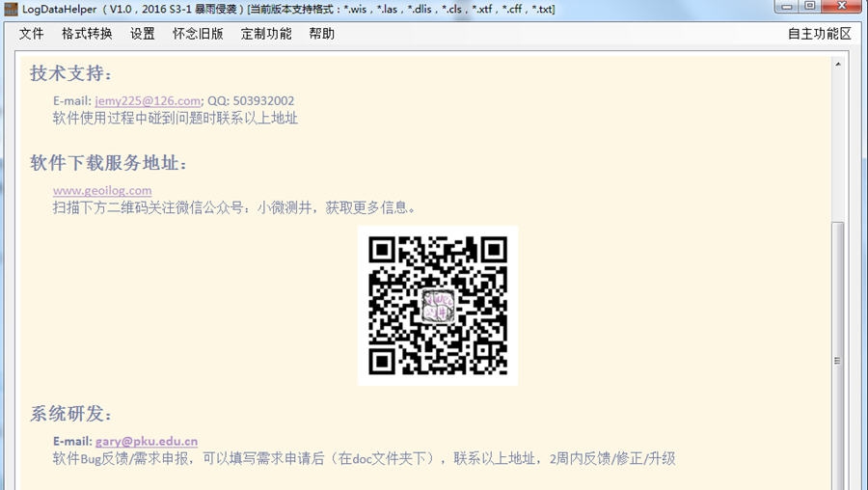Close the LogDataHelper window

click(841, 6)
